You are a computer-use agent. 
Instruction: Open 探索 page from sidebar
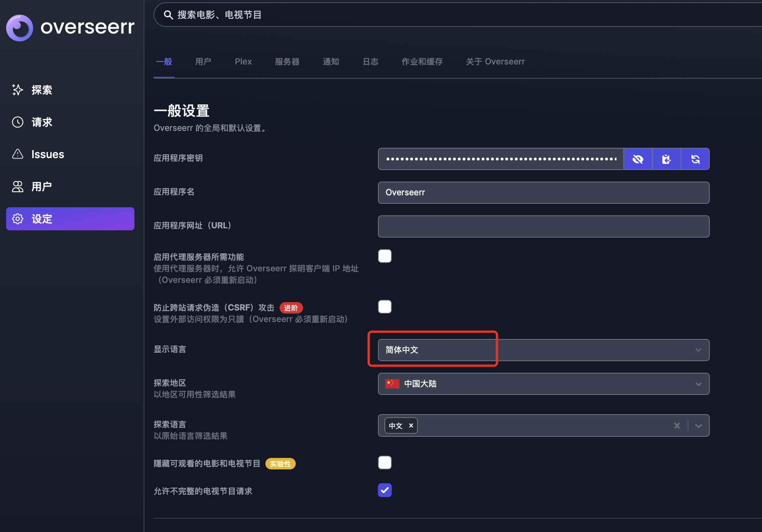41,90
